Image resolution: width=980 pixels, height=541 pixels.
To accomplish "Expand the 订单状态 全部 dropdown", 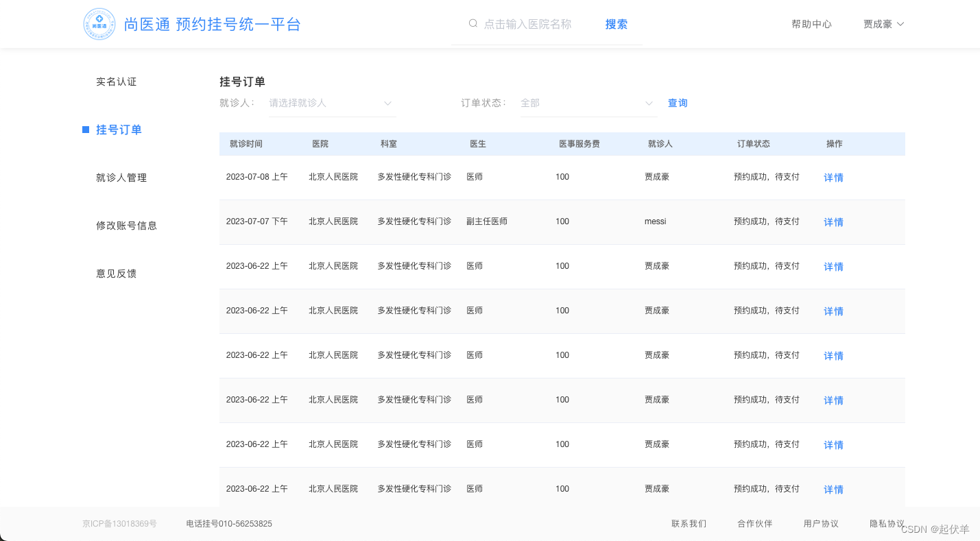I will coord(588,103).
